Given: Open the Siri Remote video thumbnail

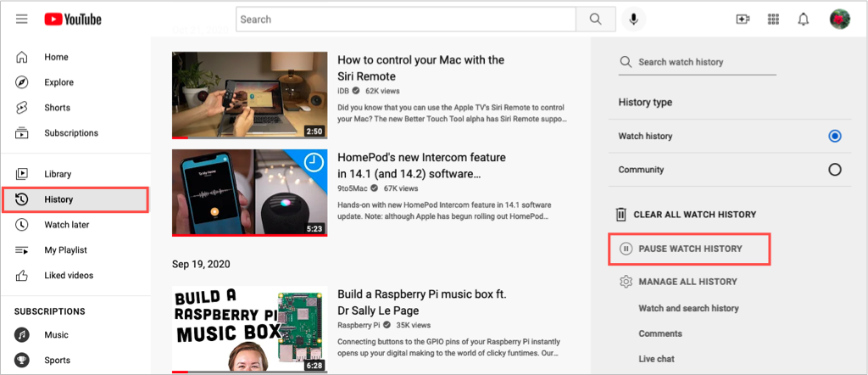Looking at the screenshot, I should tap(250, 95).
